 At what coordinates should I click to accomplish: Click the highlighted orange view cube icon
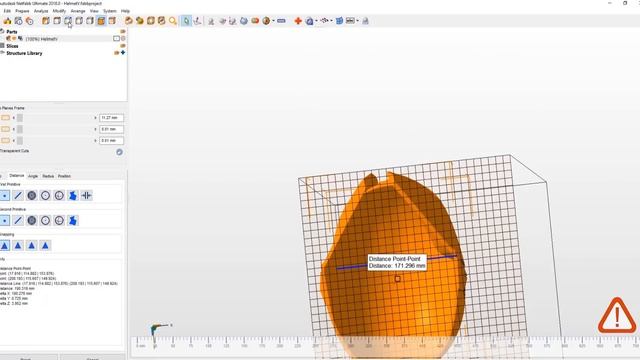[101, 21]
